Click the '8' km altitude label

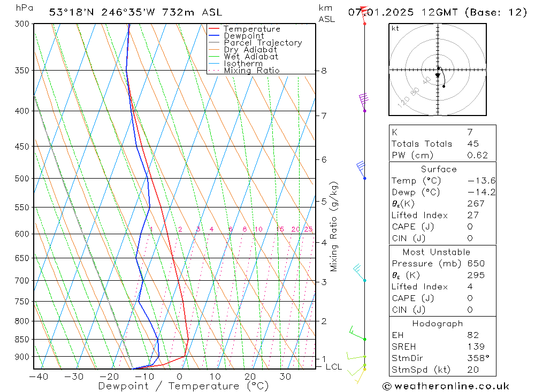324,71
